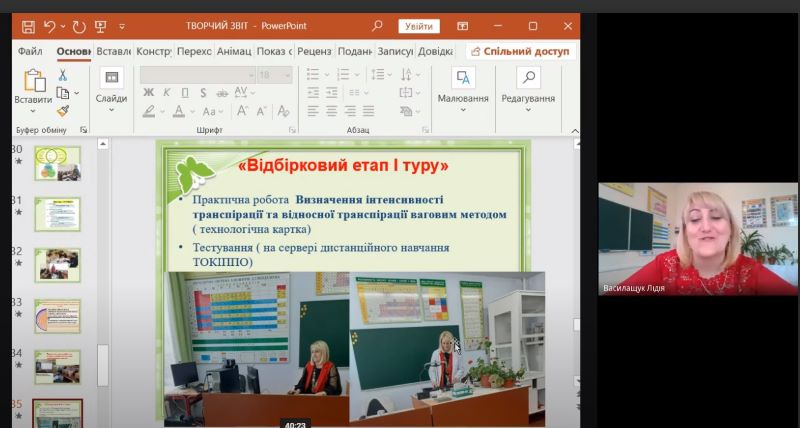The height and width of the screenshot is (428, 800).
Task: Open the Подання view tab
Action: (x=355, y=52)
